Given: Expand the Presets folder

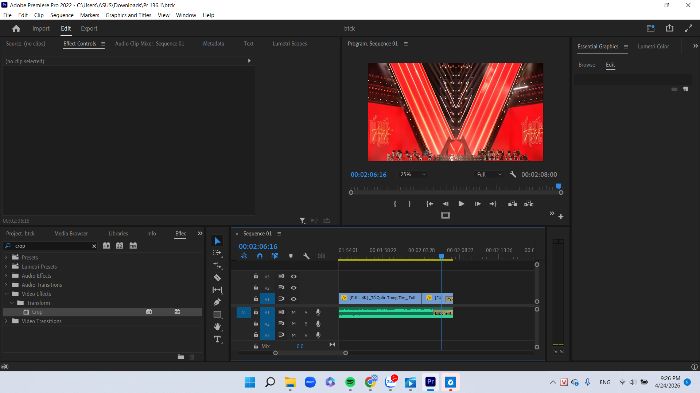Looking at the screenshot, I should tap(6, 257).
